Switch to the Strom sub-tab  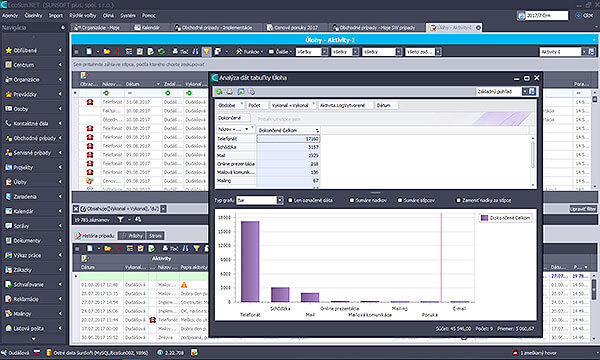[x=155, y=236]
